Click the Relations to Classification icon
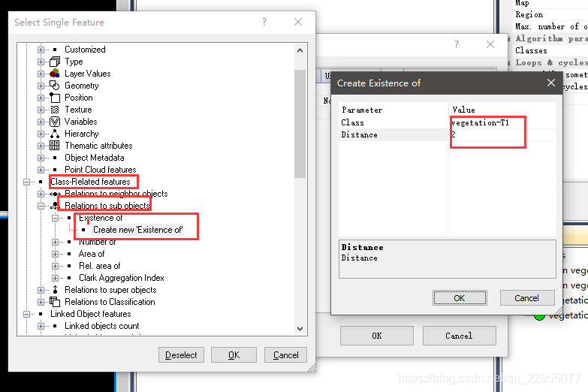 click(x=55, y=302)
